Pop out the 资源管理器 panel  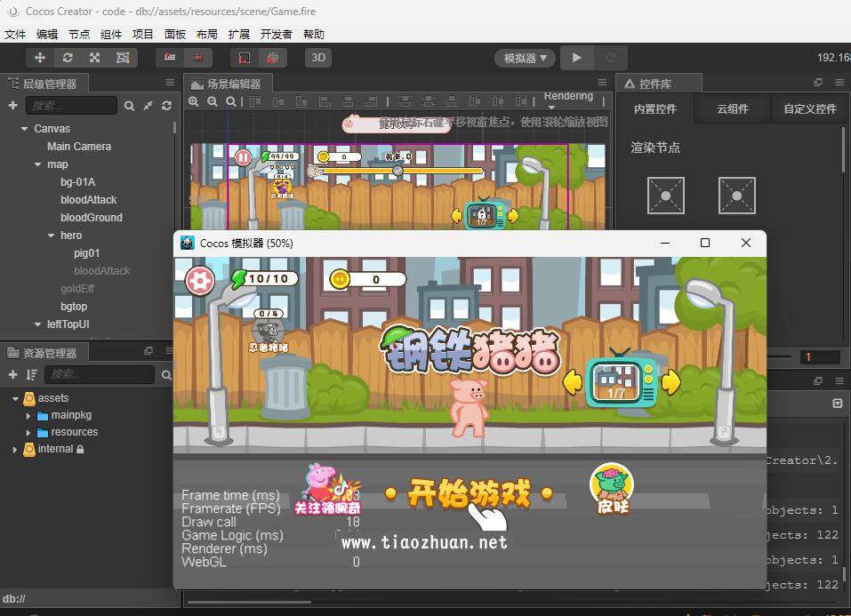click(x=149, y=351)
